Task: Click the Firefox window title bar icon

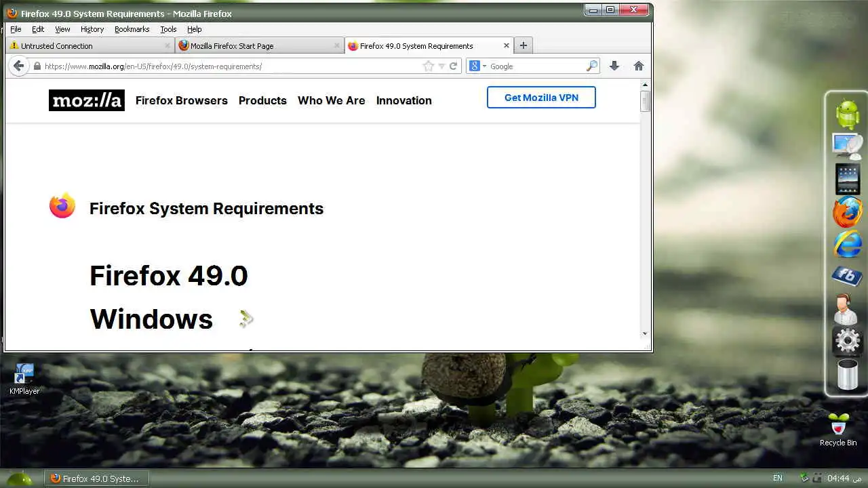Action: pos(12,13)
